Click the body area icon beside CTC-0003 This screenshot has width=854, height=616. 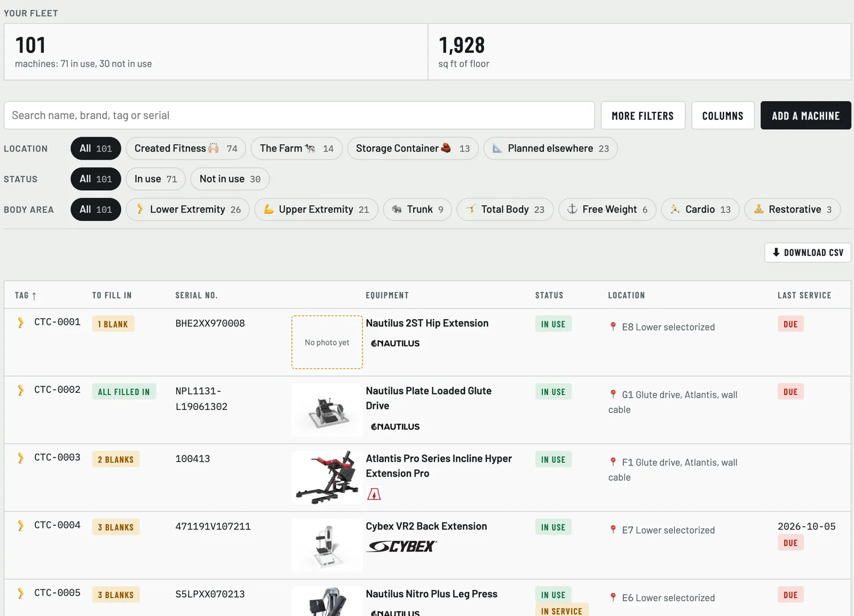tap(20, 458)
